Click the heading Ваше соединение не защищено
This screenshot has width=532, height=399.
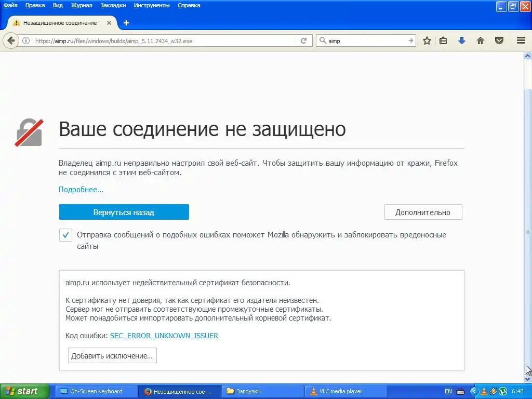[x=202, y=129]
